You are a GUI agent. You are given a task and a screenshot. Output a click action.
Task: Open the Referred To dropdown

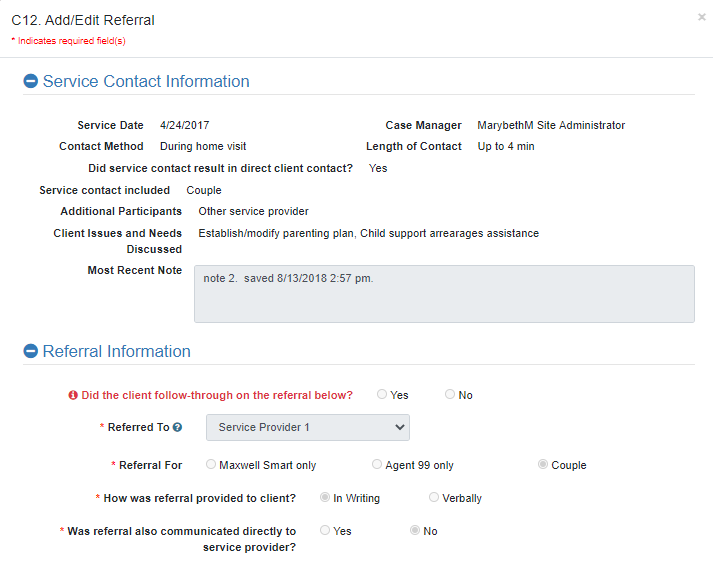[x=308, y=427]
